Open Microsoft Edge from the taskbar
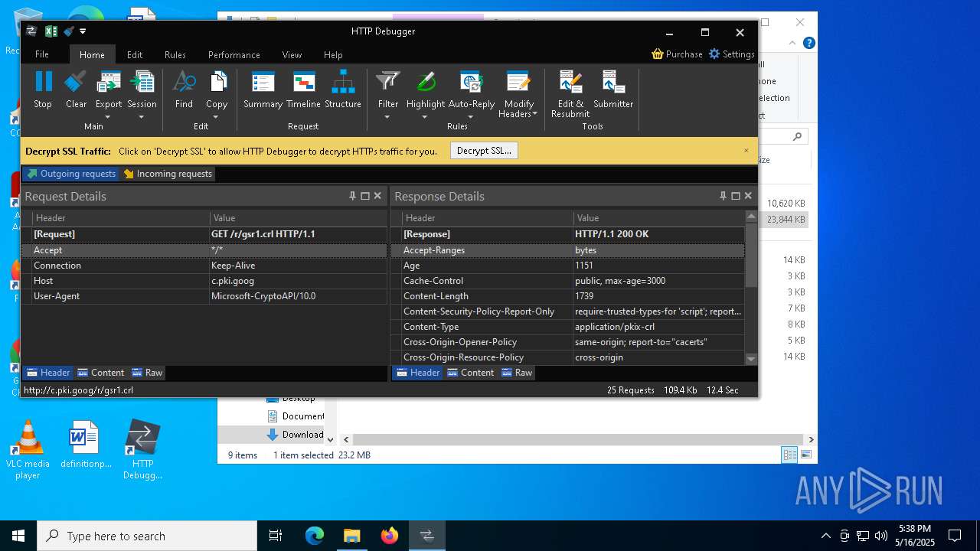 (x=315, y=536)
